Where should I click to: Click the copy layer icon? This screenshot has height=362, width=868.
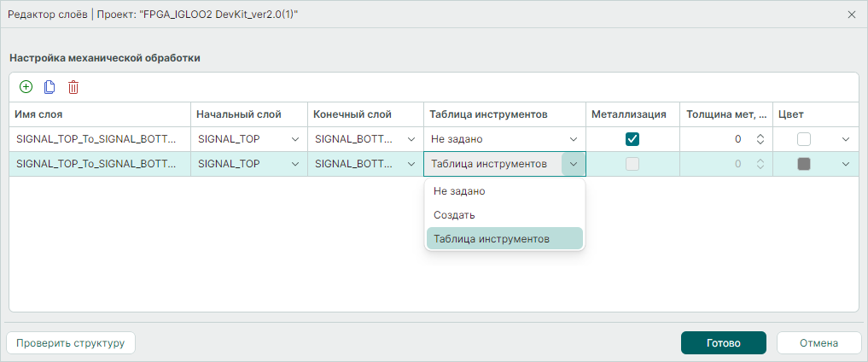point(50,86)
